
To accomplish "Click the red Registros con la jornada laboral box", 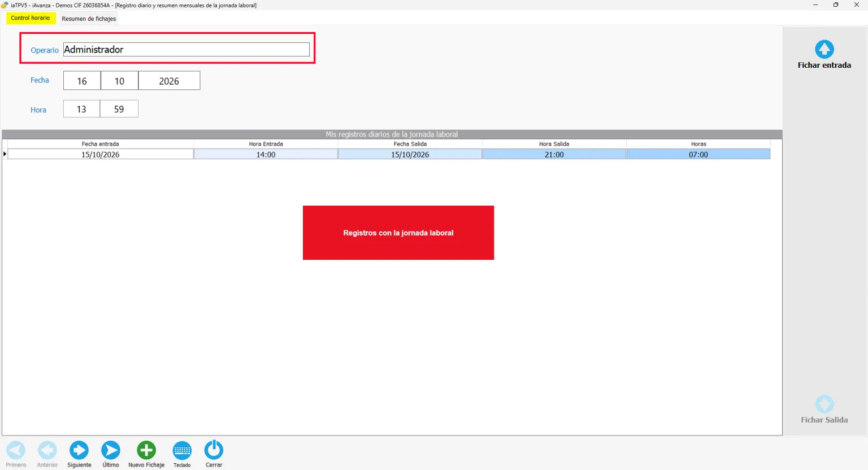I will 398,233.
